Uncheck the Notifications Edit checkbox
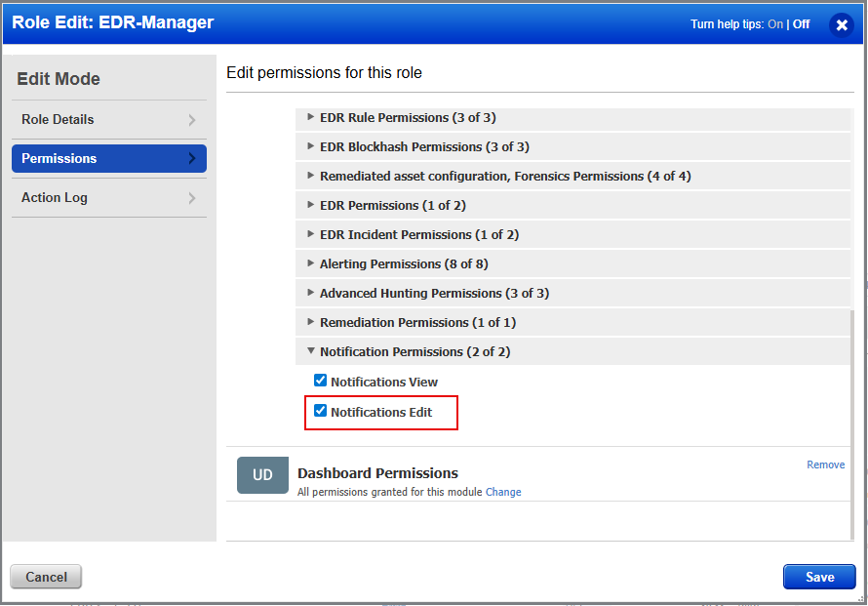Screen dimensions: 868x606 (x=320, y=411)
